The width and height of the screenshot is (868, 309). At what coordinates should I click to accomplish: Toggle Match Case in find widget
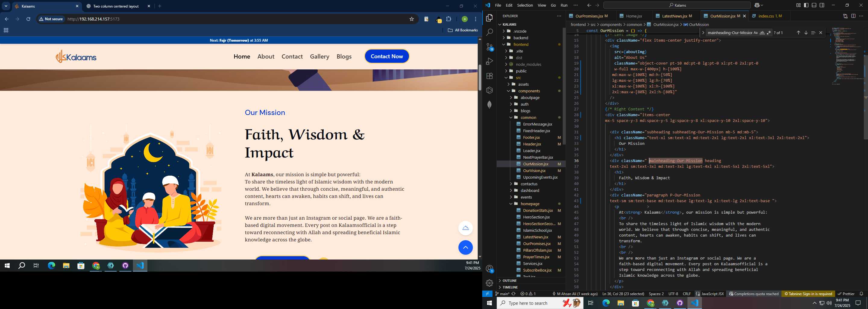click(756, 33)
